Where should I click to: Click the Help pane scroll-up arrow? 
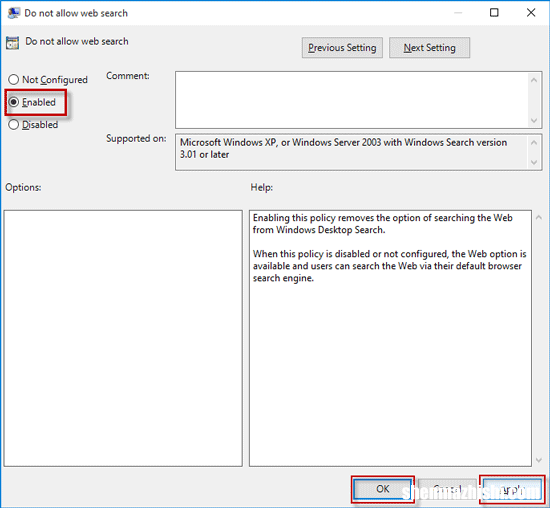(x=539, y=218)
